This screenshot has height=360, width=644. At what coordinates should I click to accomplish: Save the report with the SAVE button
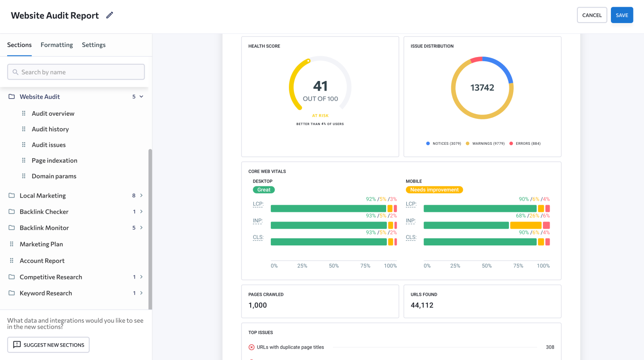point(622,15)
